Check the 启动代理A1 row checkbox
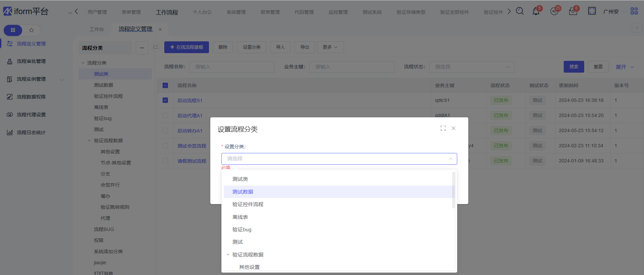This screenshot has width=644, height=275. pos(165,115)
